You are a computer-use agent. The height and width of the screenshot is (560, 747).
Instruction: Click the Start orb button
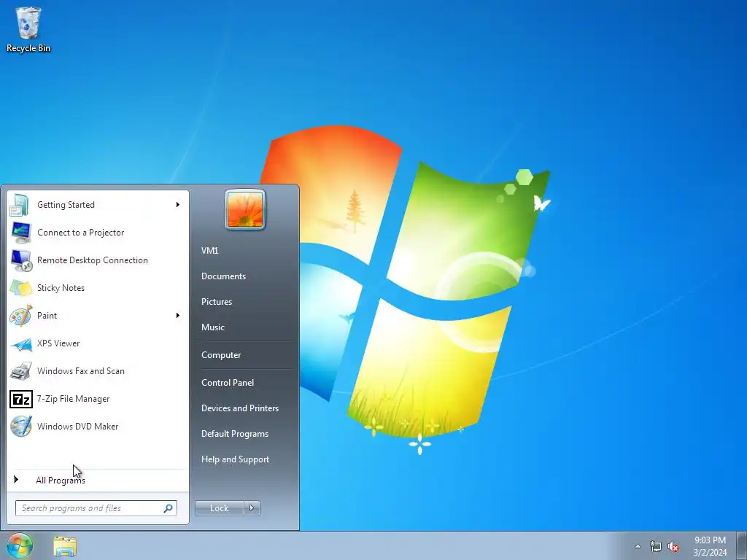tap(20, 545)
